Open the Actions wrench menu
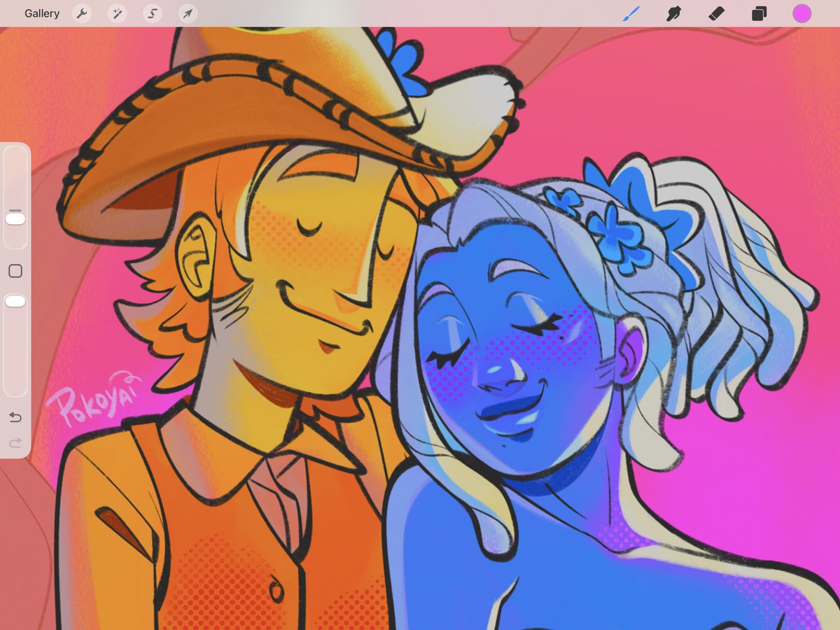Viewport: 840px width, 630px height. (82, 13)
